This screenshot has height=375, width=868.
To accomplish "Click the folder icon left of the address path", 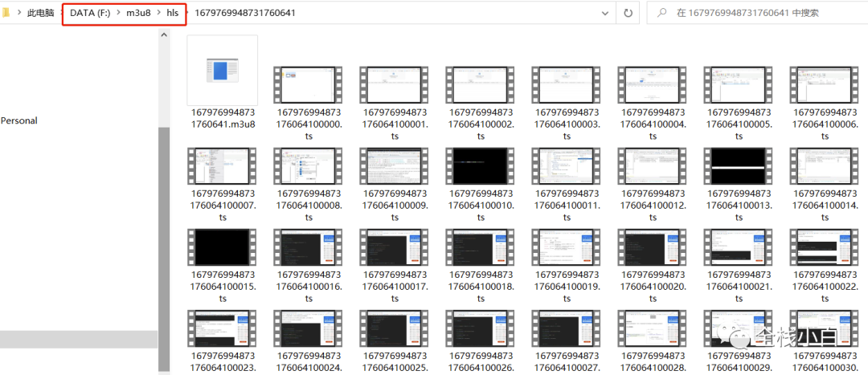I will tap(7, 13).
